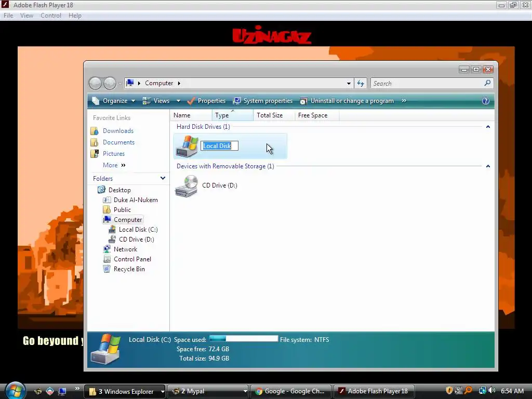
Task: Sort by the Type column header
Action: (x=233, y=115)
